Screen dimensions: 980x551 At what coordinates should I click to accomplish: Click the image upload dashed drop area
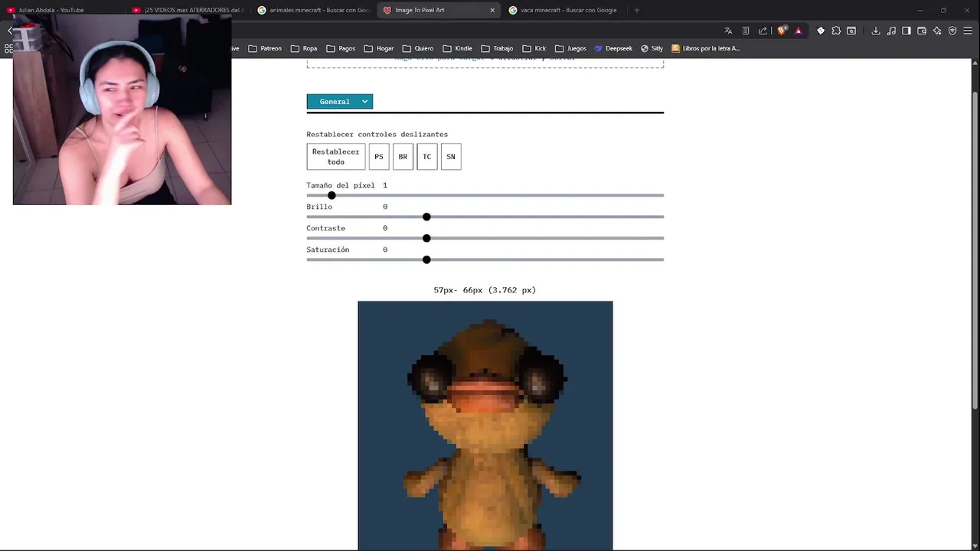(485, 63)
